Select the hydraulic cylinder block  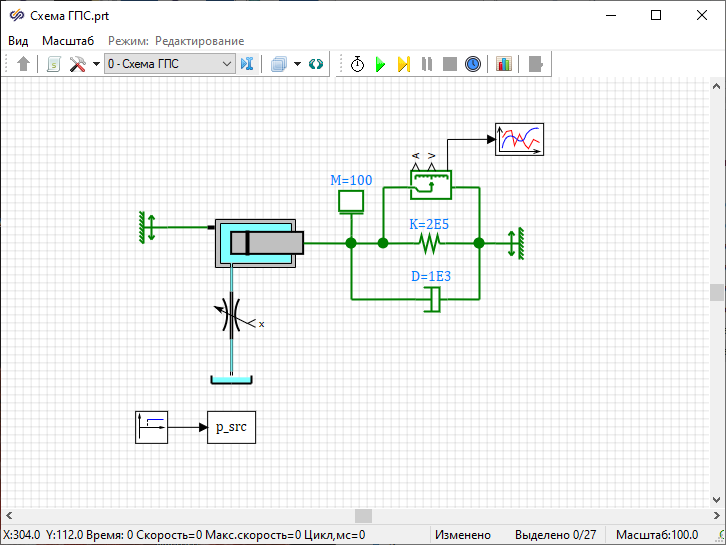point(259,243)
